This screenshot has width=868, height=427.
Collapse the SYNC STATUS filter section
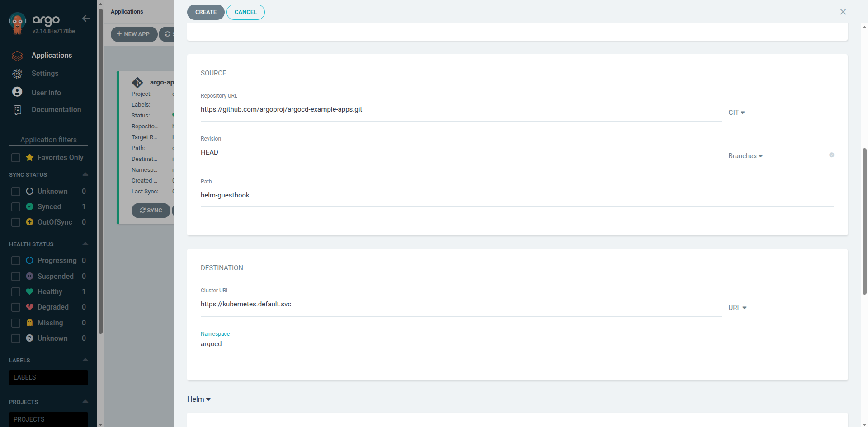[x=85, y=174]
